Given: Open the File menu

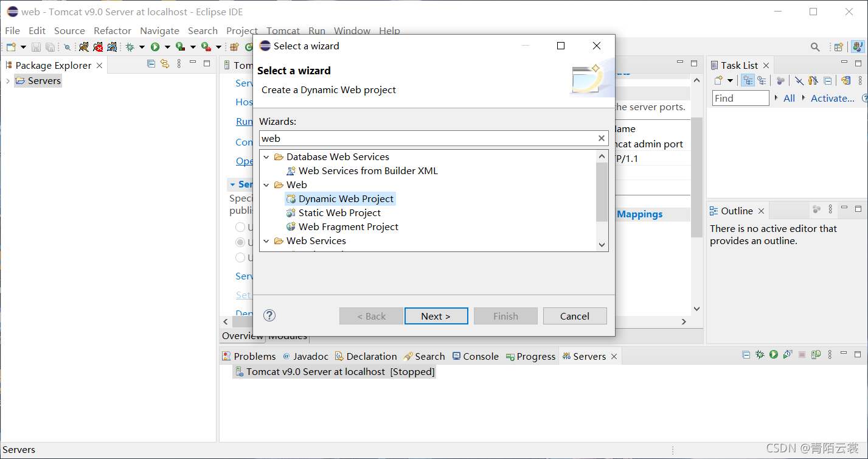Looking at the screenshot, I should 12,30.
